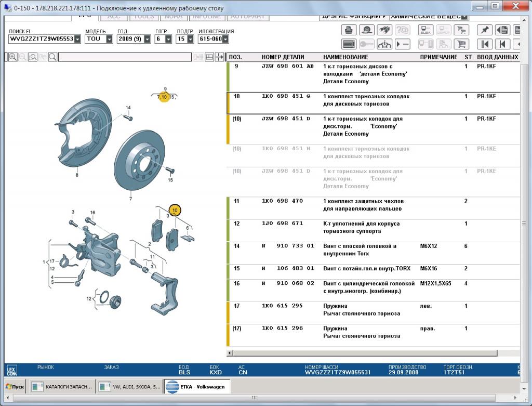Click the brake disc icon beside the printer
This screenshot has width=532, height=406.
366,30
